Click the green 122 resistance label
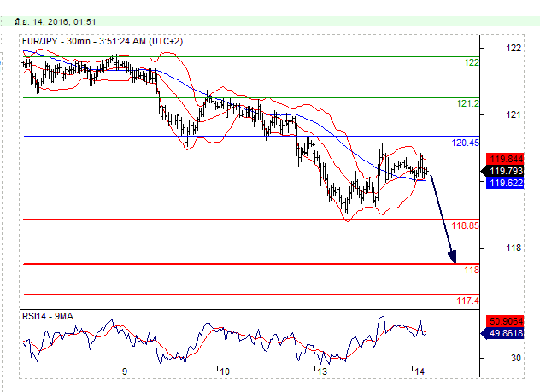 (x=471, y=62)
